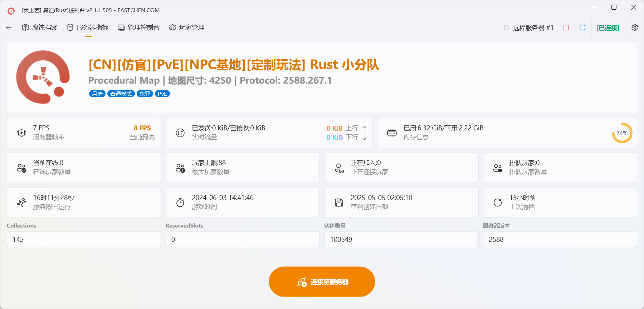Click the 服务器版本 field showing 2588
The image size is (644, 309).
pos(560,239)
